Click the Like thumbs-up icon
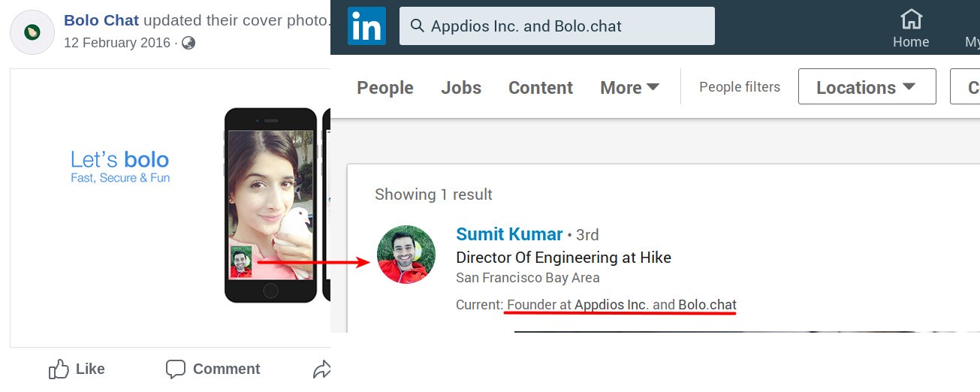The image size is (980, 392). pyautogui.click(x=59, y=369)
